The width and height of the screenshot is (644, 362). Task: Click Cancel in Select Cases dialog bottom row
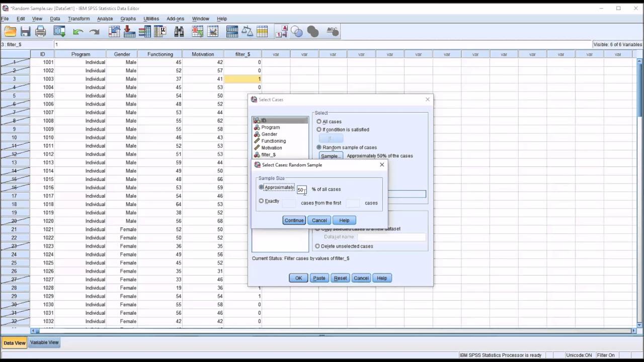click(x=361, y=278)
